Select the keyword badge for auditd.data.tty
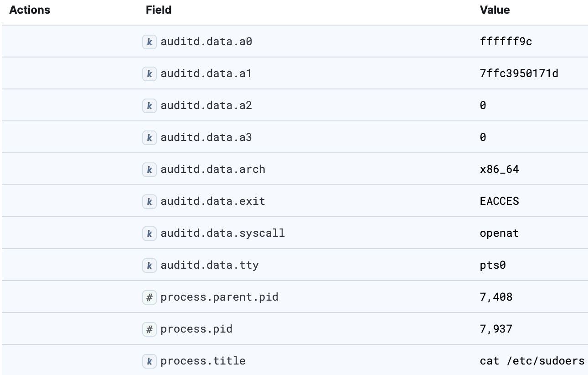The image size is (588, 375). point(150,265)
